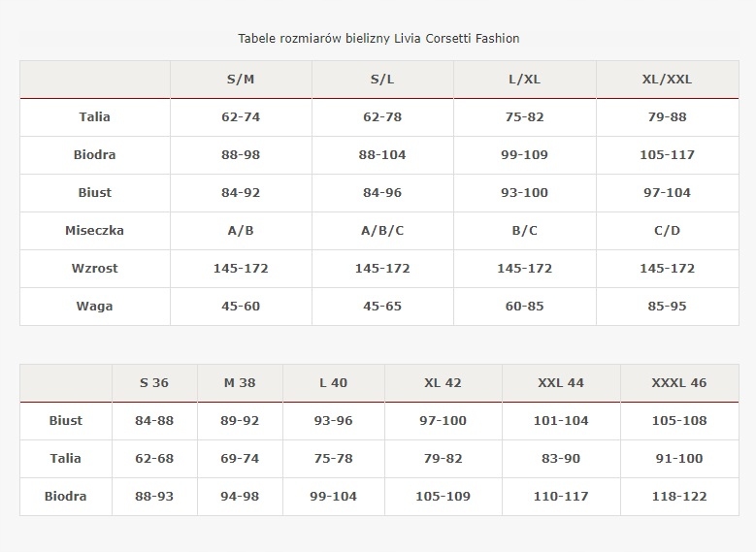Screen dimensions: 756x552
Task: Select the C/D cup size cell
Action: pyautogui.click(x=668, y=231)
